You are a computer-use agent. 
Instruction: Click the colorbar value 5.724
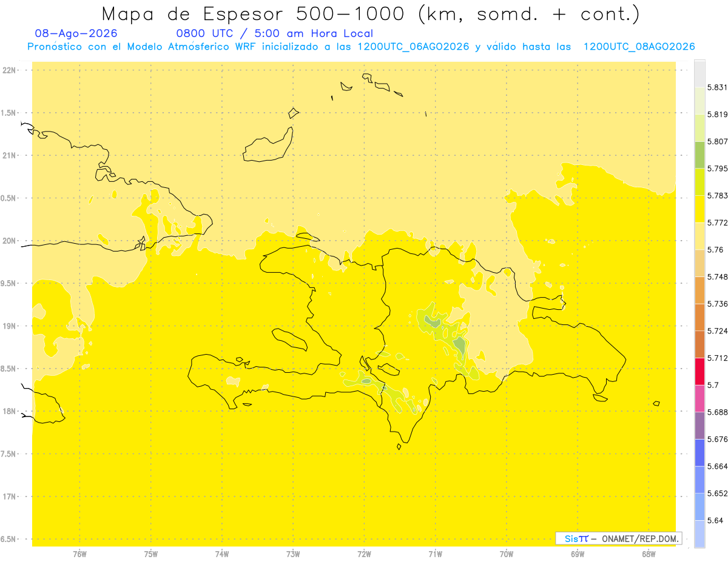coord(718,331)
